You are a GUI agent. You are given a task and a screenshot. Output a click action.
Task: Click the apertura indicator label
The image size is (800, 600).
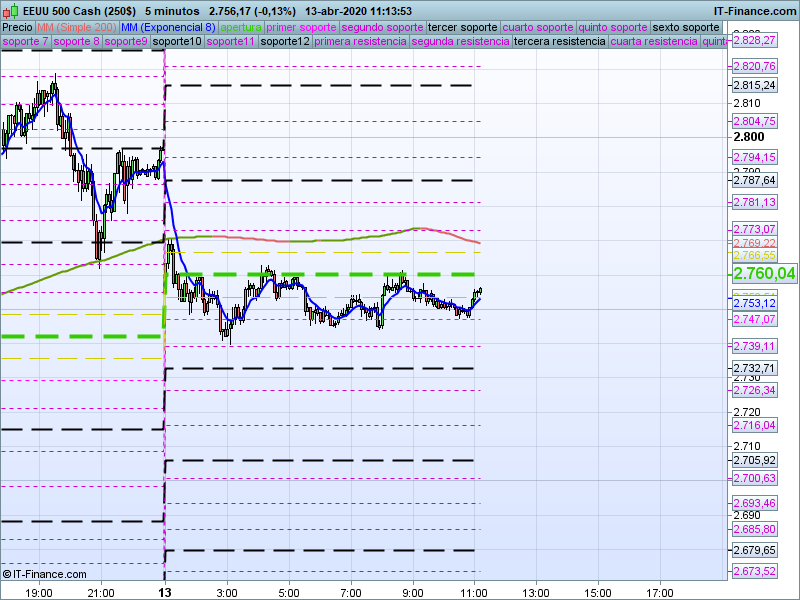pyautogui.click(x=242, y=27)
